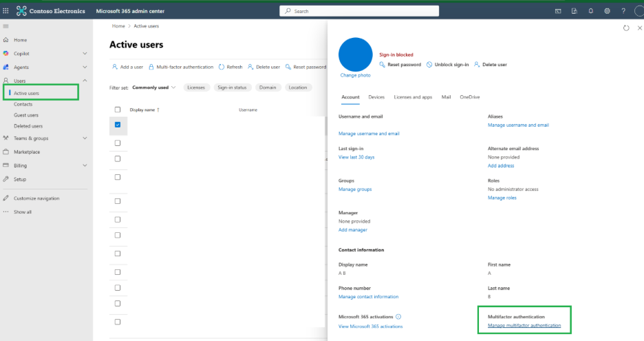Expand the Agents navigation chevron

tap(85, 67)
